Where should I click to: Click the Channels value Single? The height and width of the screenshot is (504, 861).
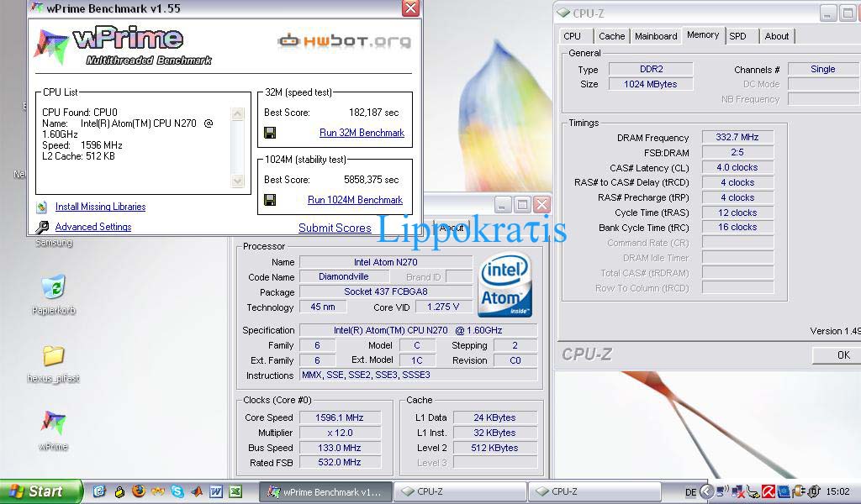822,69
